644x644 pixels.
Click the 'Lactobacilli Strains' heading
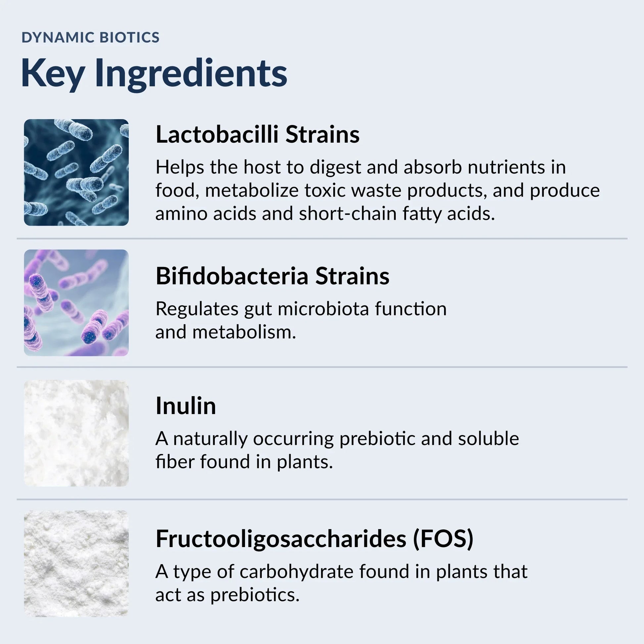click(x=257, y=135)
